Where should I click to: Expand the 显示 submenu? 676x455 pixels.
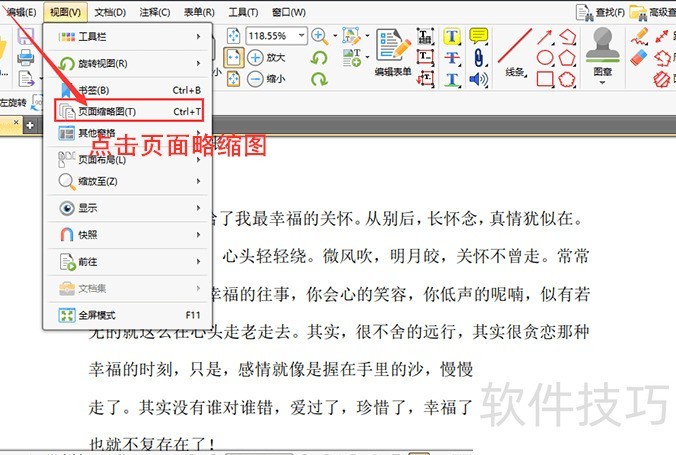click(x=128, y=208)
